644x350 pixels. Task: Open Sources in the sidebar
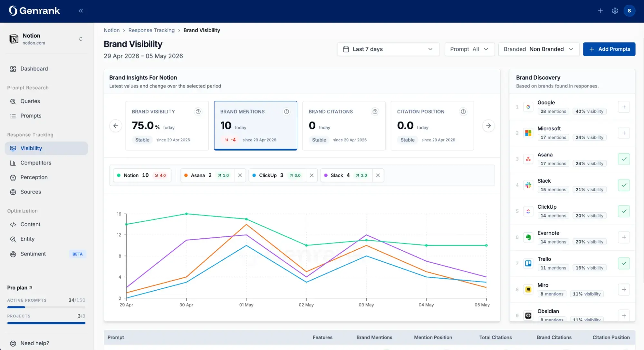46,192
